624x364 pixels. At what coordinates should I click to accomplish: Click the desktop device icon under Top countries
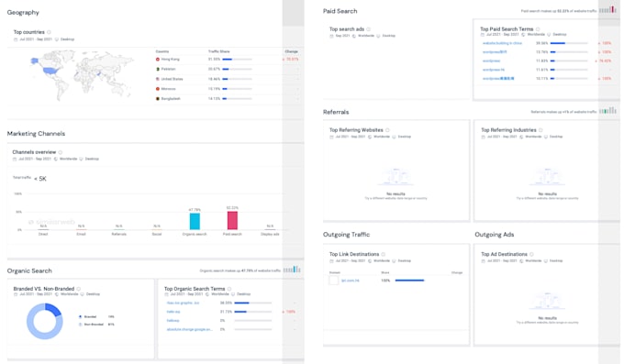coord(57,39)
